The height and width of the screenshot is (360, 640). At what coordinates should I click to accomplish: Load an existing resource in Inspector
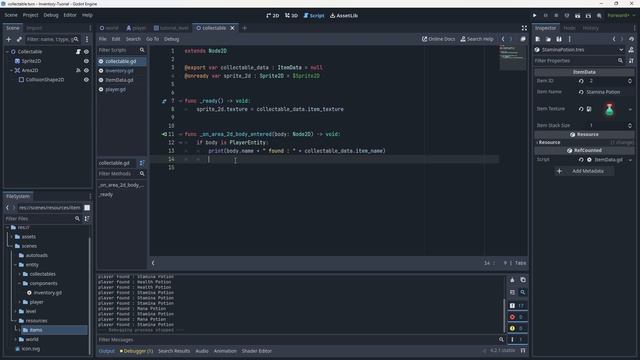tap(548, 39)
